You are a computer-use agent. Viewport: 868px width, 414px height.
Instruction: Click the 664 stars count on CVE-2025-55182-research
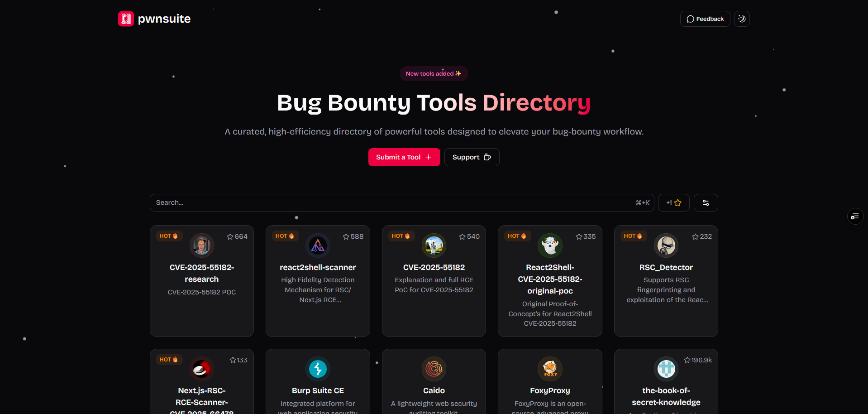237,236
